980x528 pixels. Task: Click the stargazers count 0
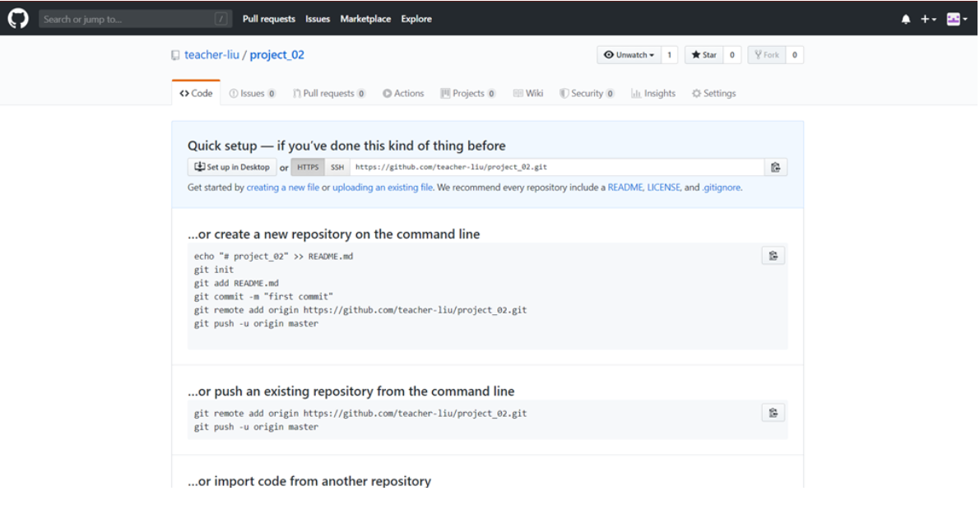(732, 55)
